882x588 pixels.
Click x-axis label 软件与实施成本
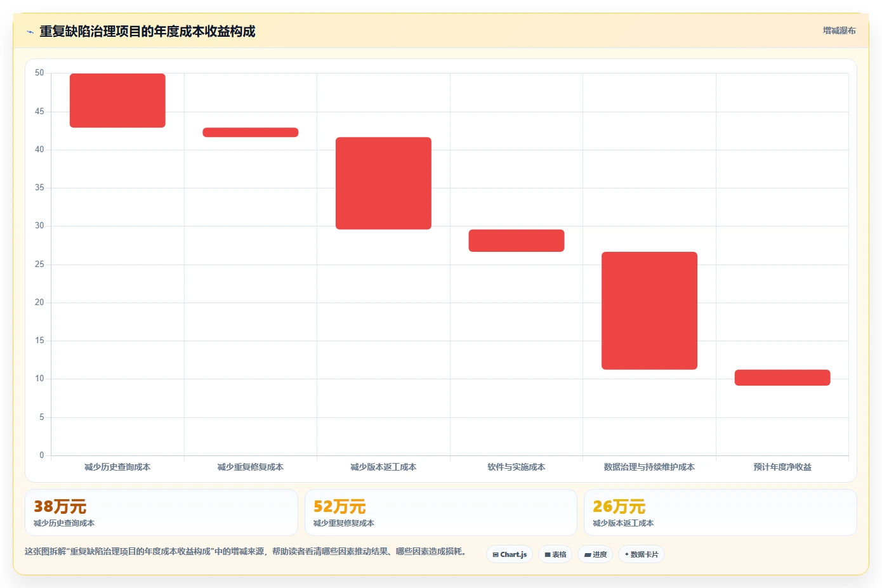point(517,467)
